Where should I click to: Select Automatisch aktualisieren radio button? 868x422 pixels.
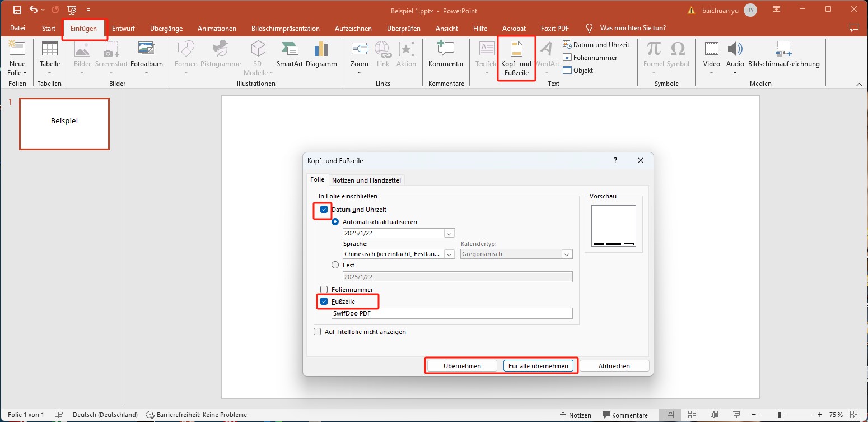[335, 221]
